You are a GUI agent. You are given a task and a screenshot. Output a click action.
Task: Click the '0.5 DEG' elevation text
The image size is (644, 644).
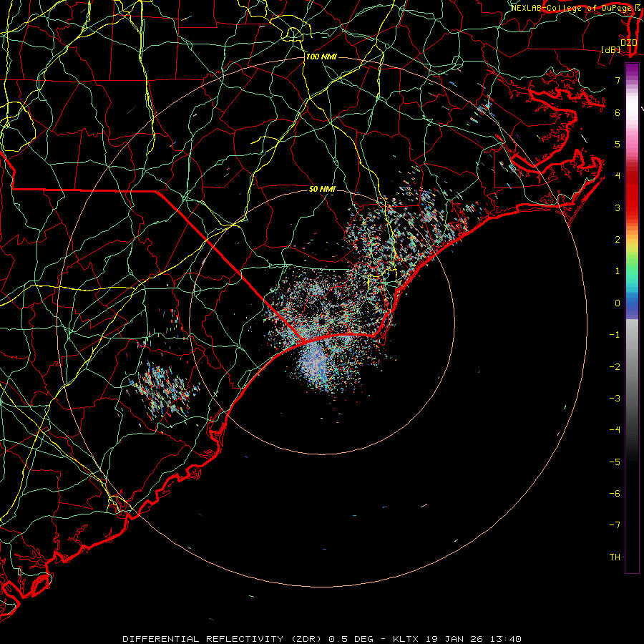(x=351, y=639)
